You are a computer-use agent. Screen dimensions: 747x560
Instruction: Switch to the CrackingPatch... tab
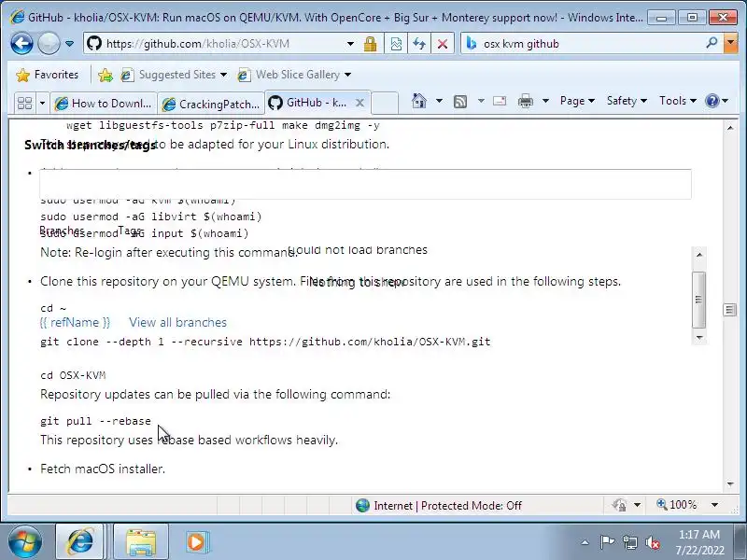coord(211,104)
